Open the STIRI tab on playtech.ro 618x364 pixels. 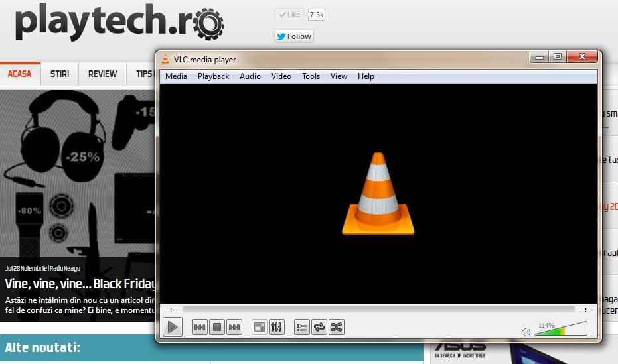click(60, 74)
